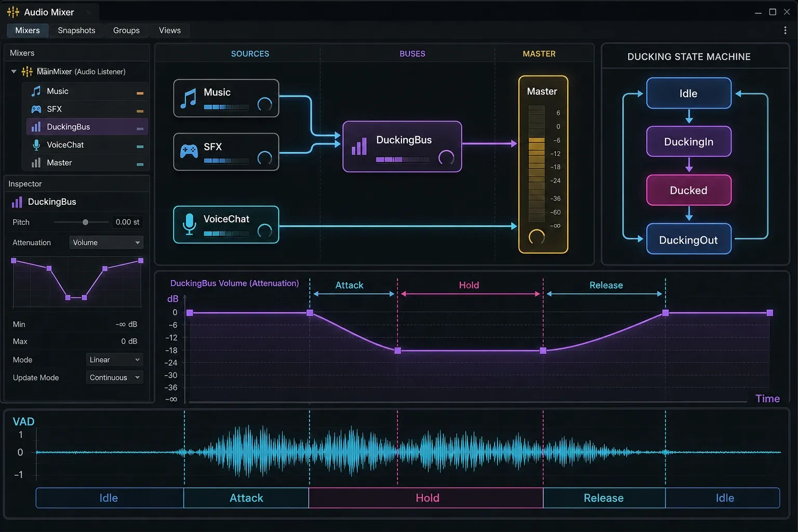Select the DuckingOut state box

[689, 240]
